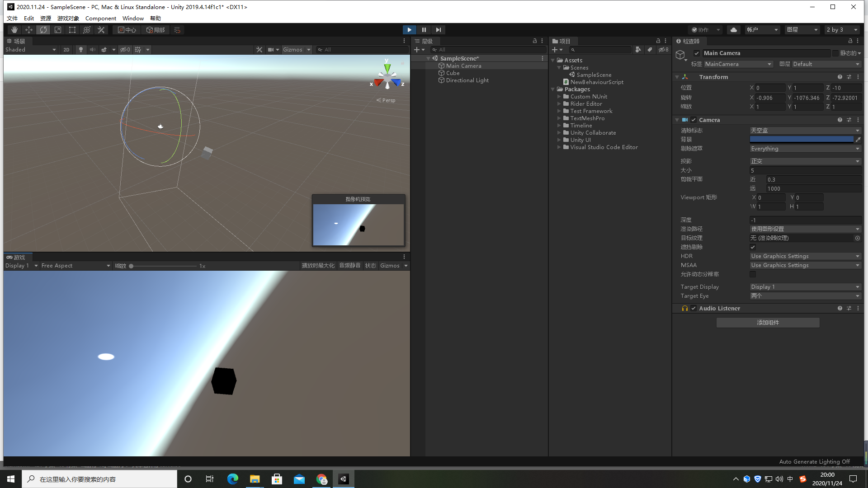Select the Rect transform tool
This screenshot has height=488, width=868.
pos(72,30)
